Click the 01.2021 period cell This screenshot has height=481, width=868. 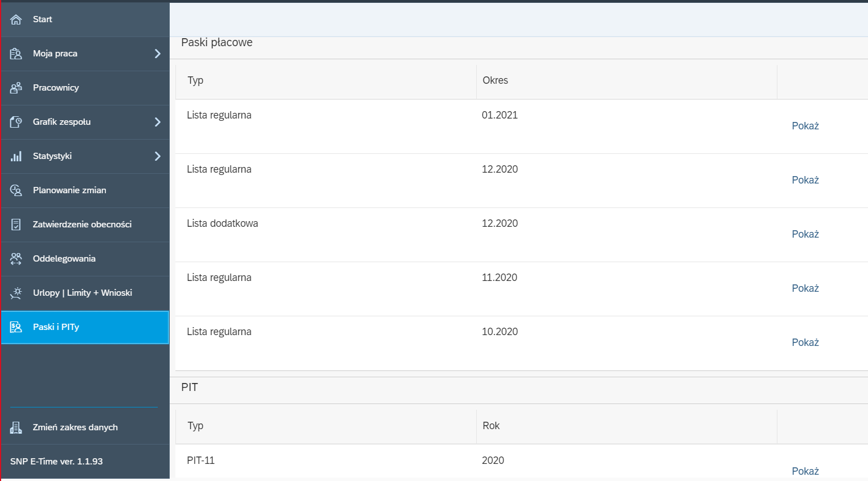pyautogui.click(x=499, y=115)
